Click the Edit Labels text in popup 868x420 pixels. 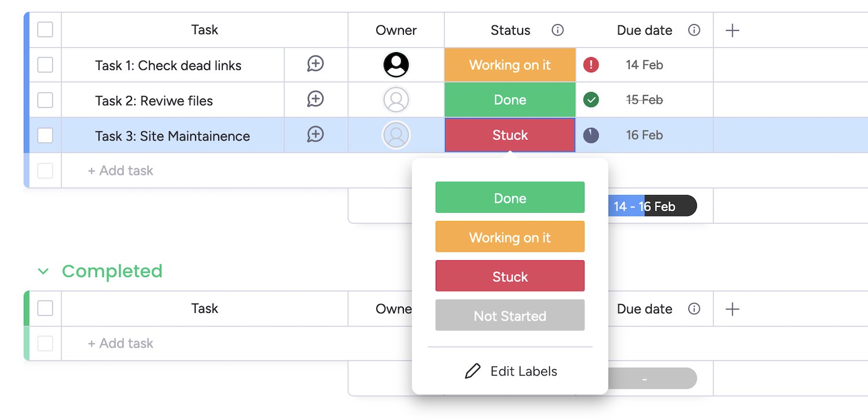pos(524,371)
